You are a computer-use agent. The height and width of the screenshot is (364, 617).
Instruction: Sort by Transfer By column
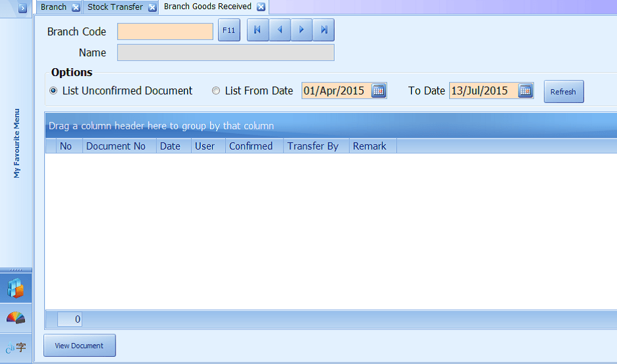click(316, 146)
